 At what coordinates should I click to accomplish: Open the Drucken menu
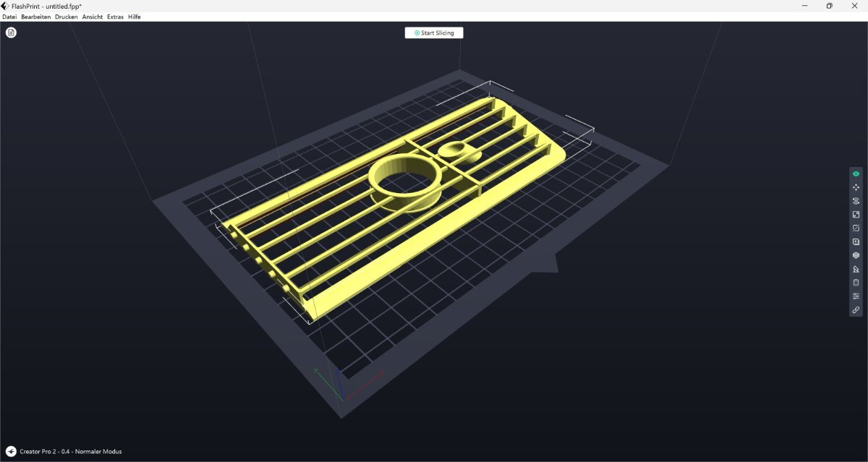pos(67,17)
